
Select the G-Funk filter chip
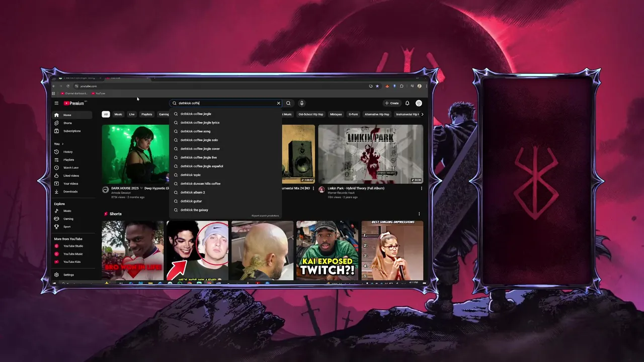[353, 114]
